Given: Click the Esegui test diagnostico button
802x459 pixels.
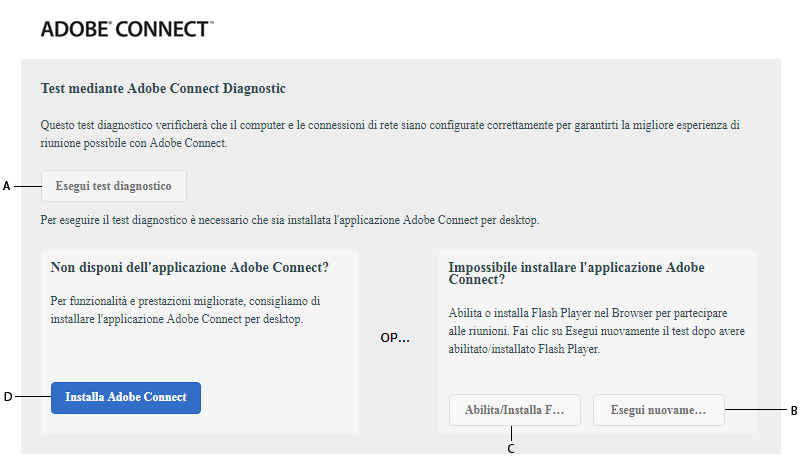Looking at the screenshot, I should coord(114,186).
